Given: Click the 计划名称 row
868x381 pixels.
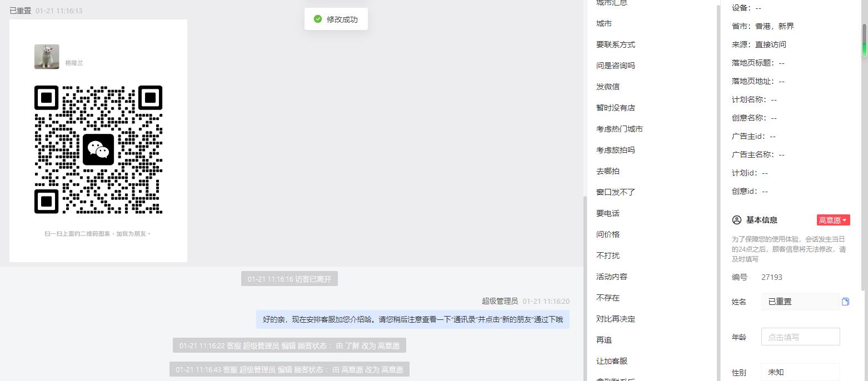Looking at the screenshot, I should point(755,99).
